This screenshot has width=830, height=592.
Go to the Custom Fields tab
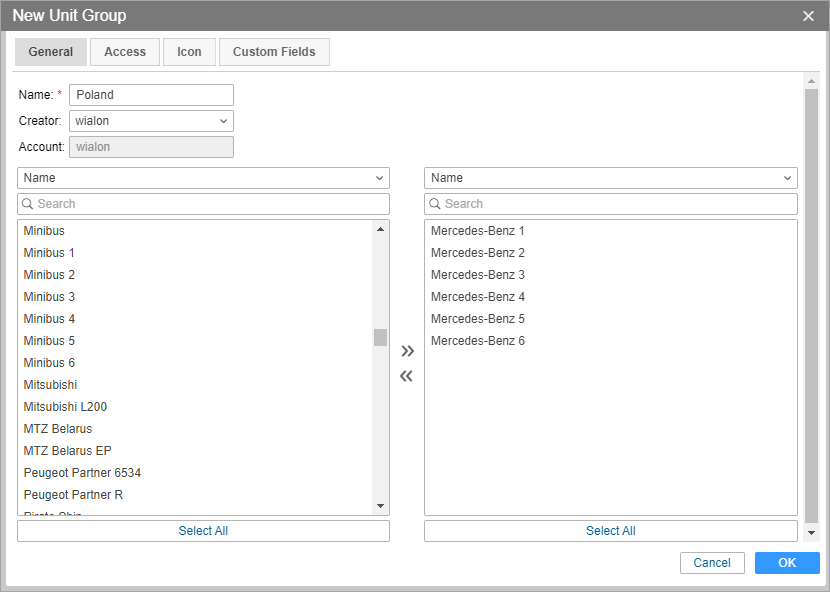(x=274, y=52)
